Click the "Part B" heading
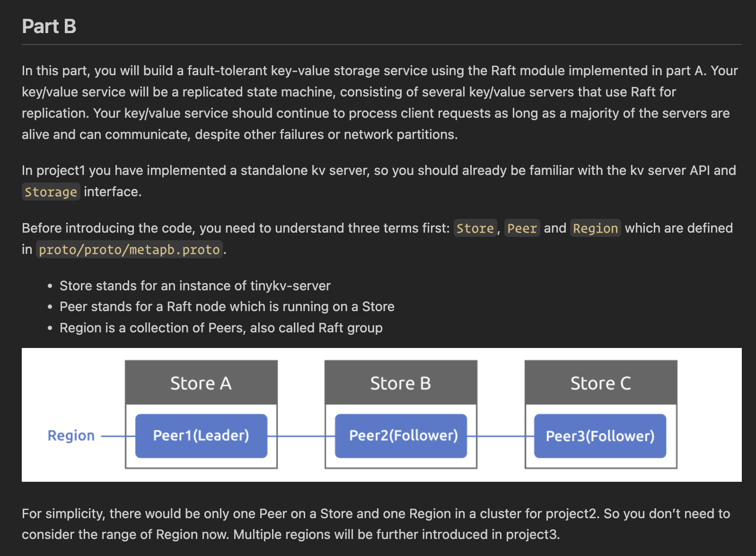This screenshot has height=556, width=756. tap(49, 26)
